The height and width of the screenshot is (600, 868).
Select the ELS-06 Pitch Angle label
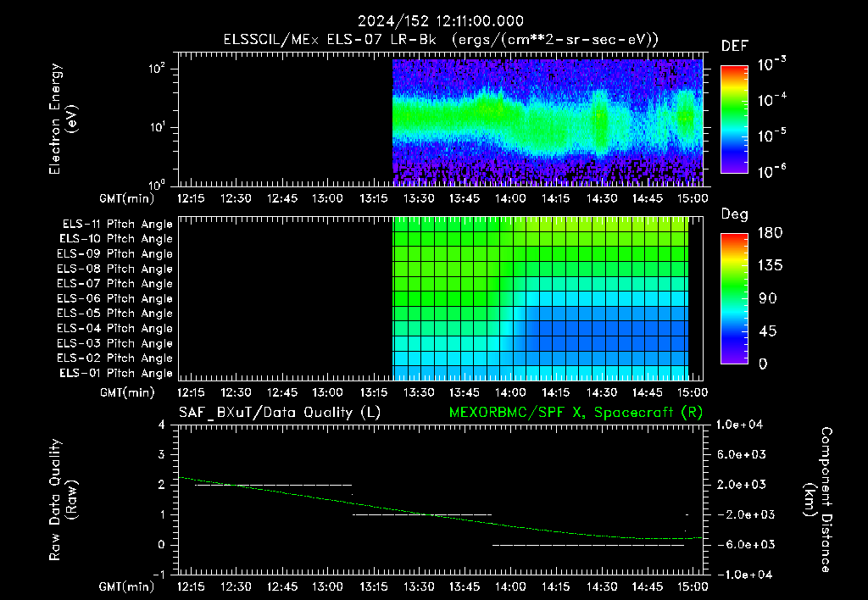coord(114,298)
